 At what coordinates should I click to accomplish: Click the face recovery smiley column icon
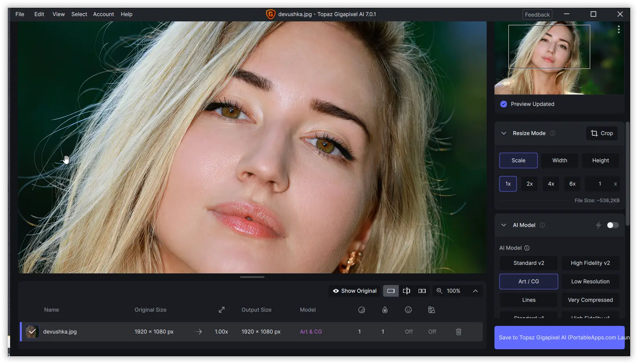pyautogui.click(x=408, y=310)
